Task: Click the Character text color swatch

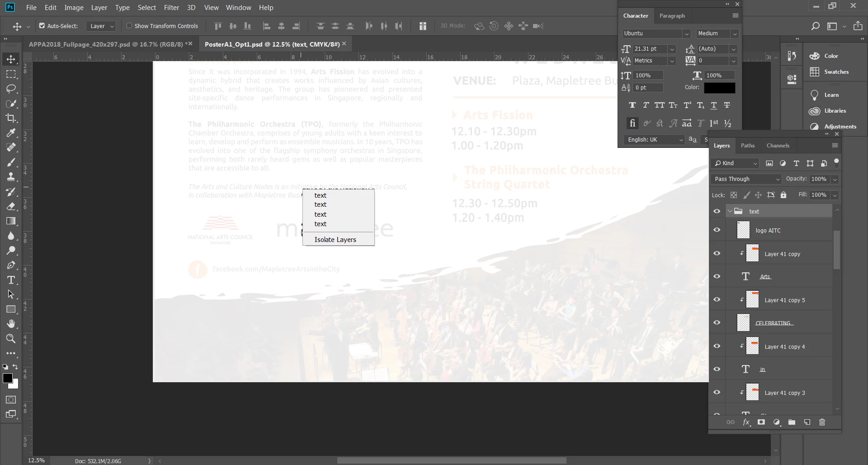Action: (x=719, y=88)
